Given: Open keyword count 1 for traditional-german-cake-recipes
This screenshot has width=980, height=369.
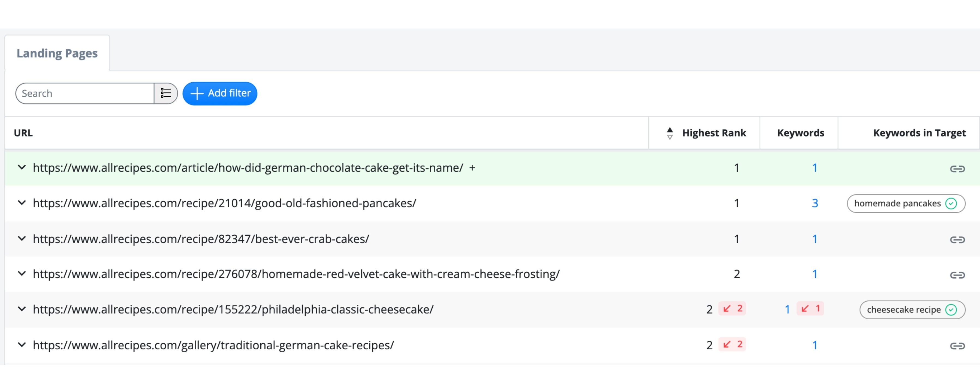Looking at the screenshot, I should coord(815,345).
